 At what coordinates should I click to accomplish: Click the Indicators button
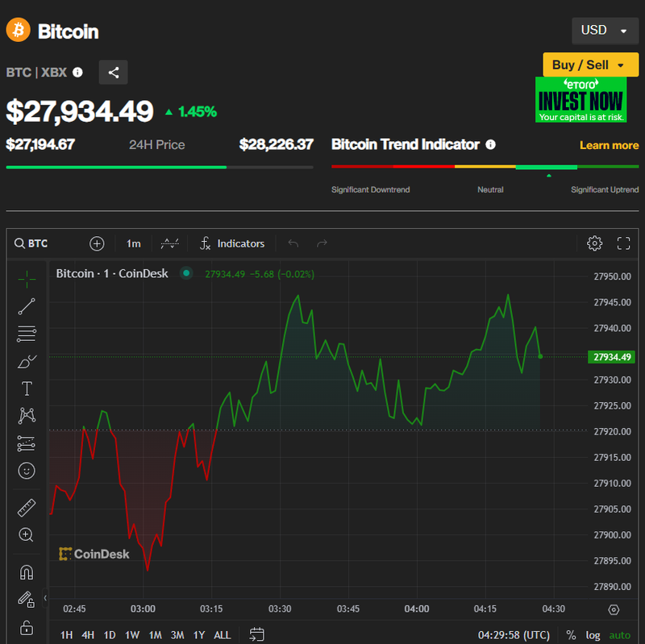(x=232, y=243)
